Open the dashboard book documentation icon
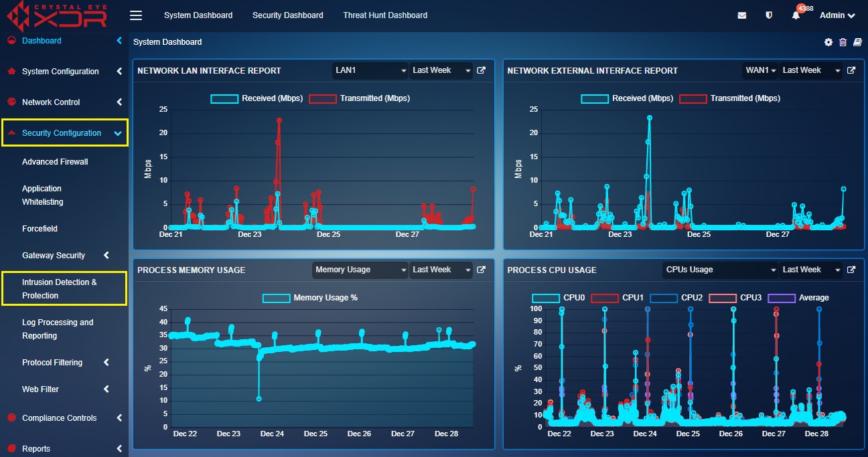The width and height of the screenshot is (868, 457). (x=858, y=42)
